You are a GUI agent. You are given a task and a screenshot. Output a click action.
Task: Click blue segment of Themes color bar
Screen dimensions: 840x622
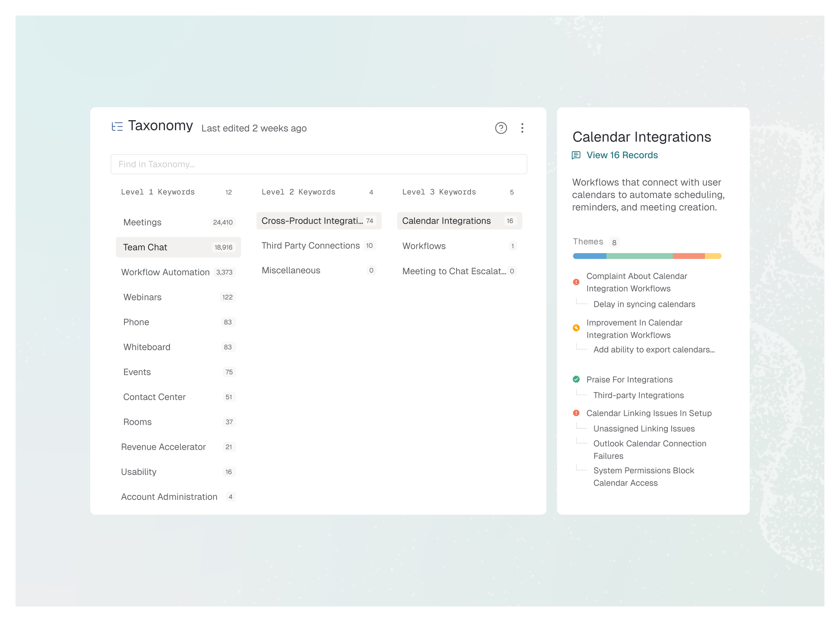point(589,256)
